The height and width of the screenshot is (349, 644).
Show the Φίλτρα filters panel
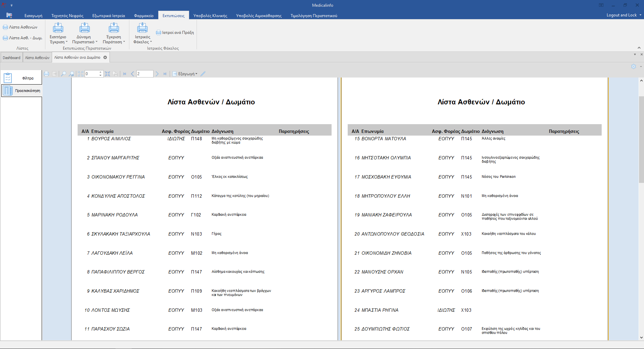point(22,78)
